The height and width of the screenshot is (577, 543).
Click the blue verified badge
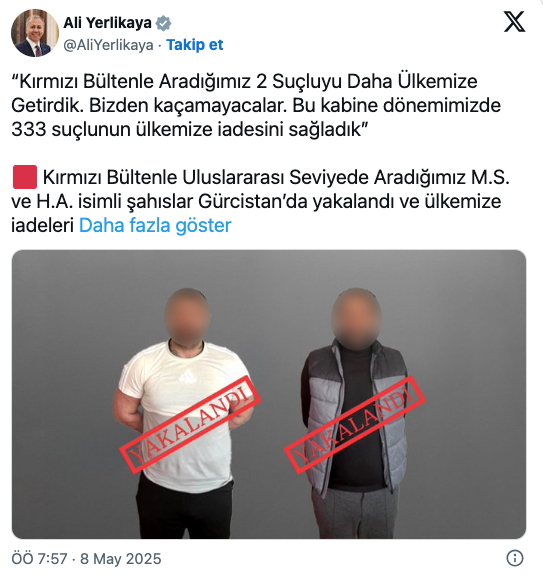[163, 23]
